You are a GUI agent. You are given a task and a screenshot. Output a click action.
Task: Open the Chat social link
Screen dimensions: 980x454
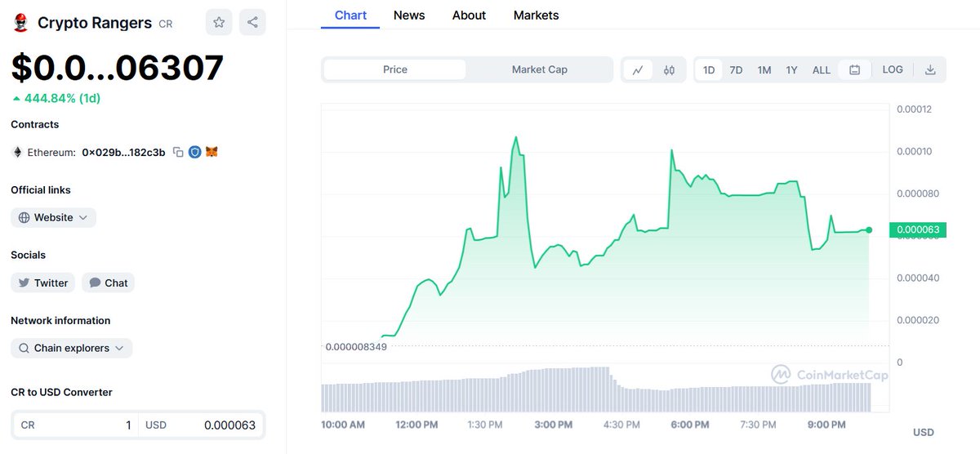108,283
